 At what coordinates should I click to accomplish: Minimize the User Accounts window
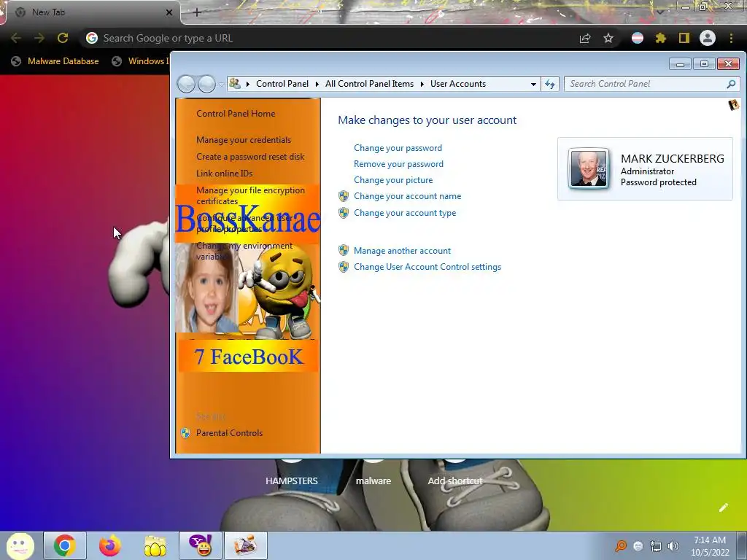point(681,64)
